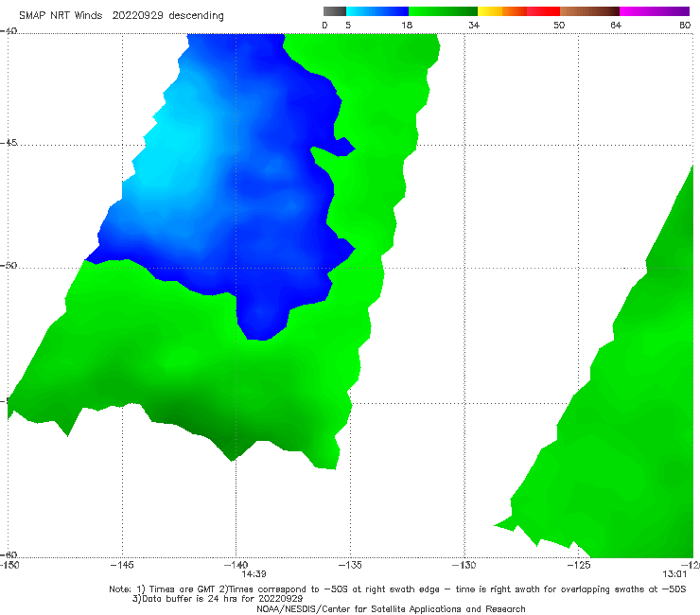Click the longitude label '-135'
This screenshot has width=700, height=615.
coord(350,565)
